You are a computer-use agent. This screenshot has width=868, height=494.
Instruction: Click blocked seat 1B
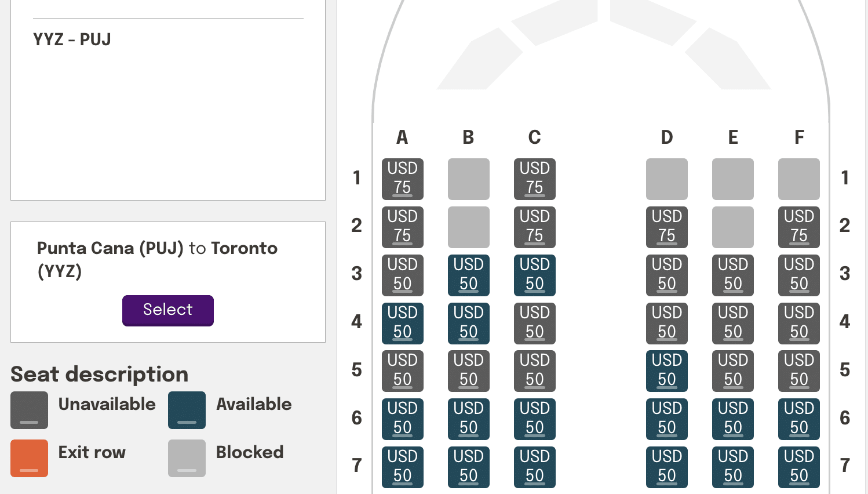[468, 179]
